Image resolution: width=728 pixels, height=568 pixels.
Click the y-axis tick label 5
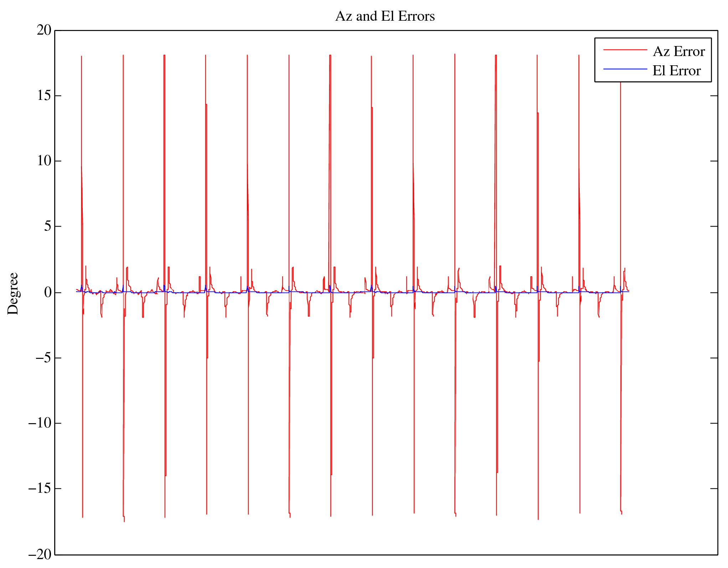[x=48, y=226]
